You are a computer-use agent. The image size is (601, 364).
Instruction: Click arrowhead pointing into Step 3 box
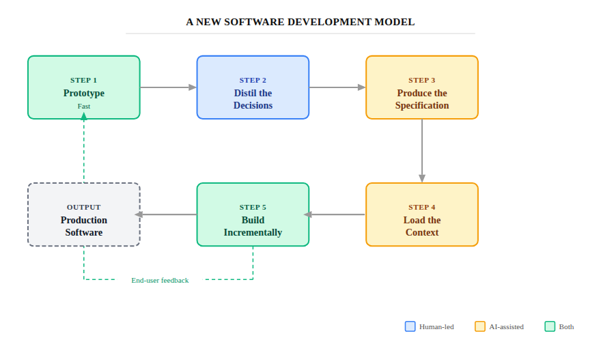pos(361,87)
